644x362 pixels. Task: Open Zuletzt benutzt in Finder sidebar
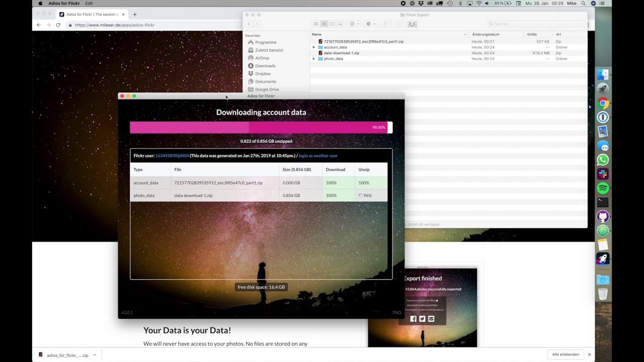[269, 50]
